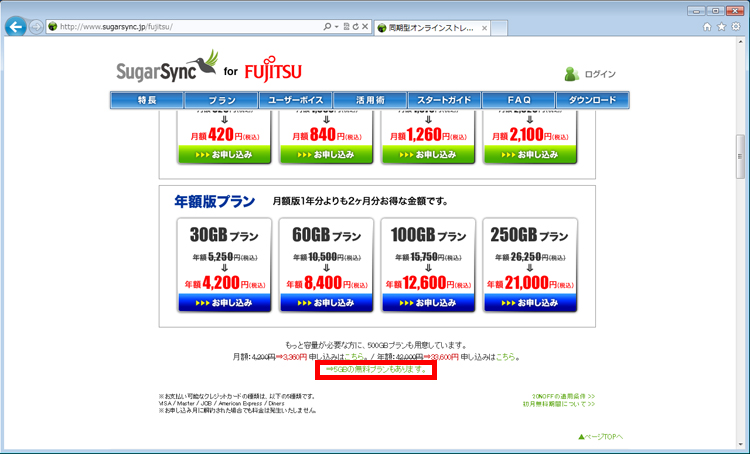Image resolution: width=750 pixels, height=454 pixels.
Task: Click the 250GB プラン title text
Action: click(x=529, y=235)
